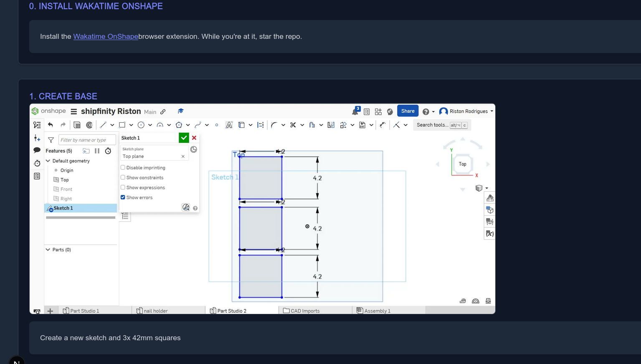Enable Show expressions checkbox
The height and width of the screenshot is (364, 641).
pyautogui.click(x=123, y=187)
